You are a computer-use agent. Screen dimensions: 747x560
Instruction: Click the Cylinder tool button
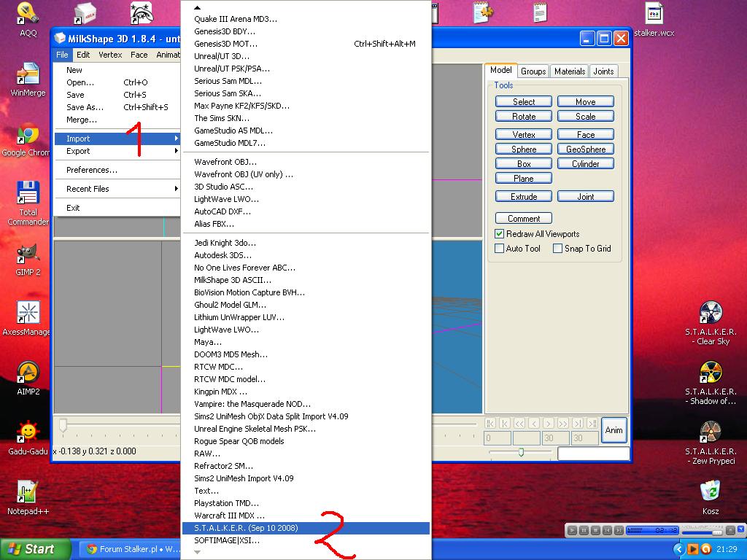tap(586, 163)
